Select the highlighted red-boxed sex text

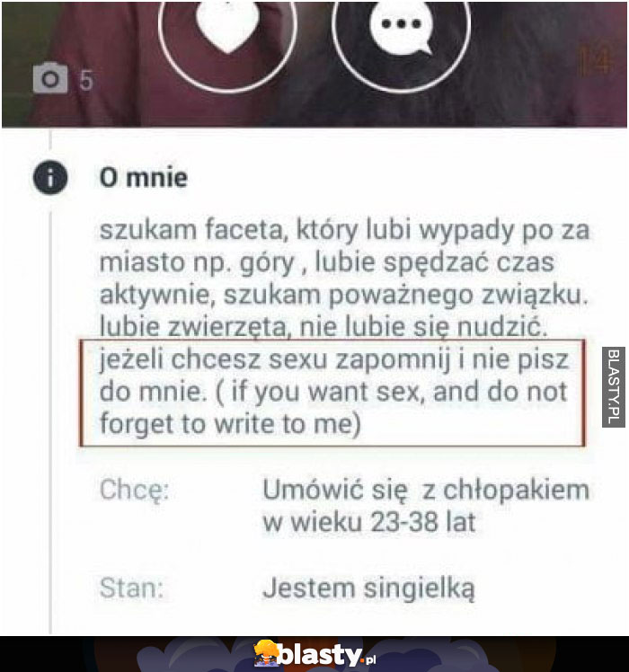pyautogui.click(x=332, y=393)
